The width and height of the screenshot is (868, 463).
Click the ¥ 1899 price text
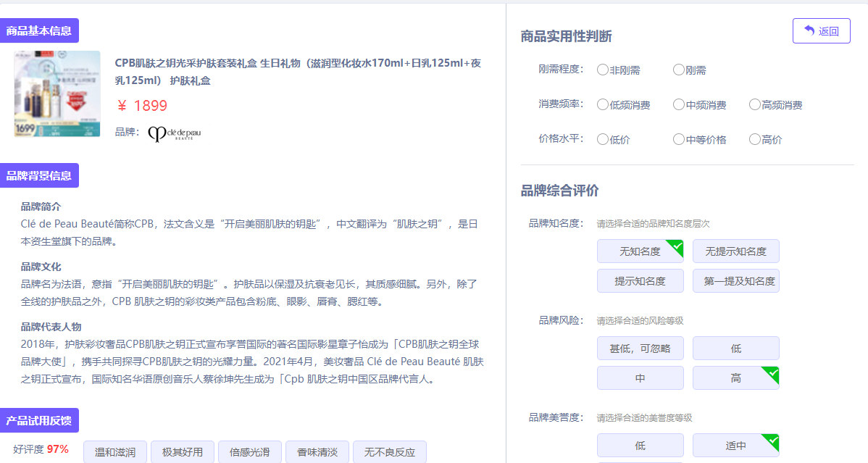coord(142,106)
